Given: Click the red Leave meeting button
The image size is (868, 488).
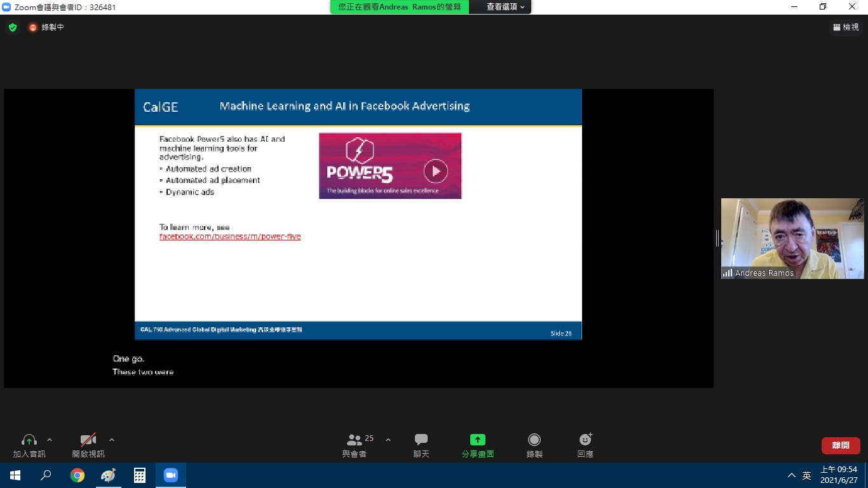Looking at the screenshot, I should 841,445.
